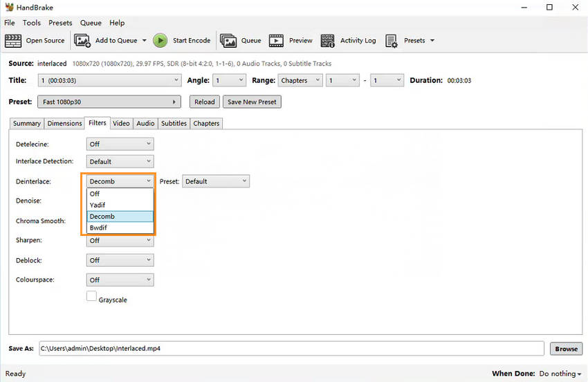Image resolution: width=588 pixels, height=382 pixels.
Task: Choose Decomb in the Deinterlace list
Action: tap(120, 216)
